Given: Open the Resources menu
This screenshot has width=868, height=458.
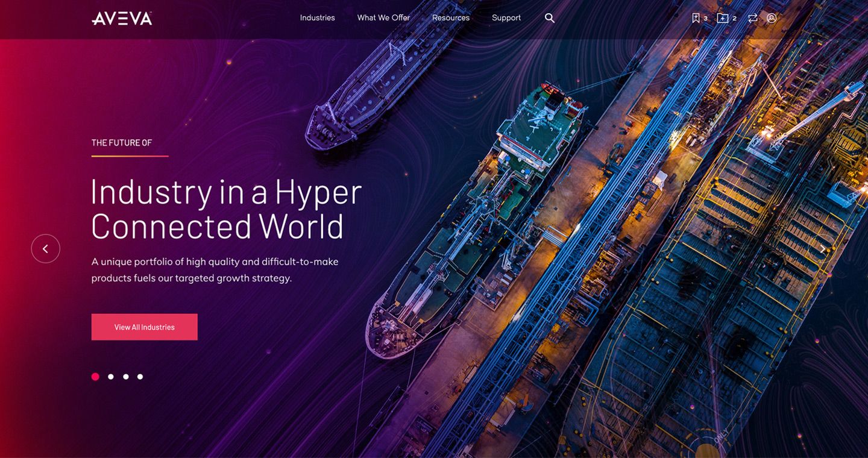Looking at the screenshot, I should point(451,18).
